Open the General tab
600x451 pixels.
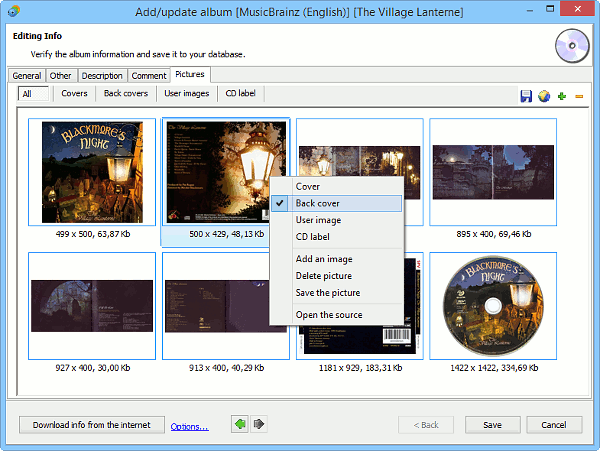point(27,76)
